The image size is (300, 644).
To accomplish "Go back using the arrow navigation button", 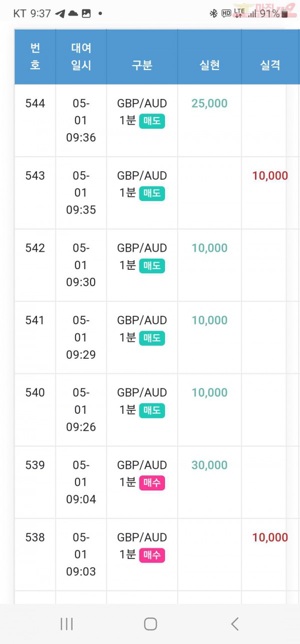I will (234, 623).
